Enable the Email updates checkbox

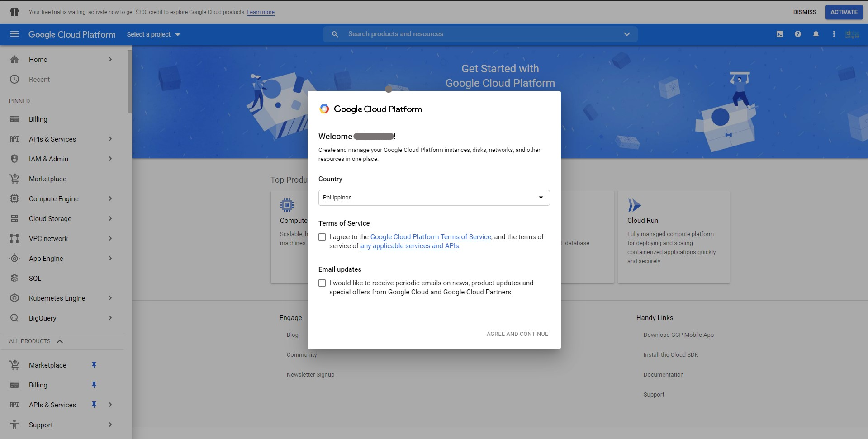click(322, 283)
